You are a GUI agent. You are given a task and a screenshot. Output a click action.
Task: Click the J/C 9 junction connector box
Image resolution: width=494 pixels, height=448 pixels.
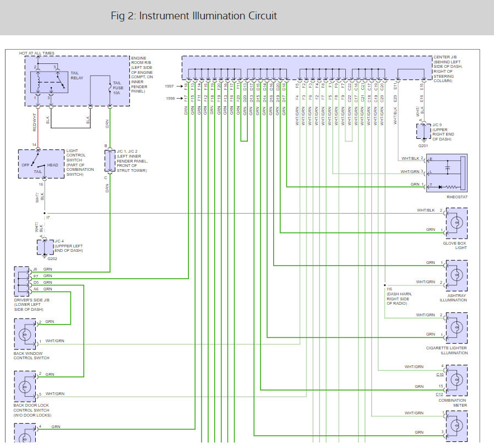[x=424, y=131]
